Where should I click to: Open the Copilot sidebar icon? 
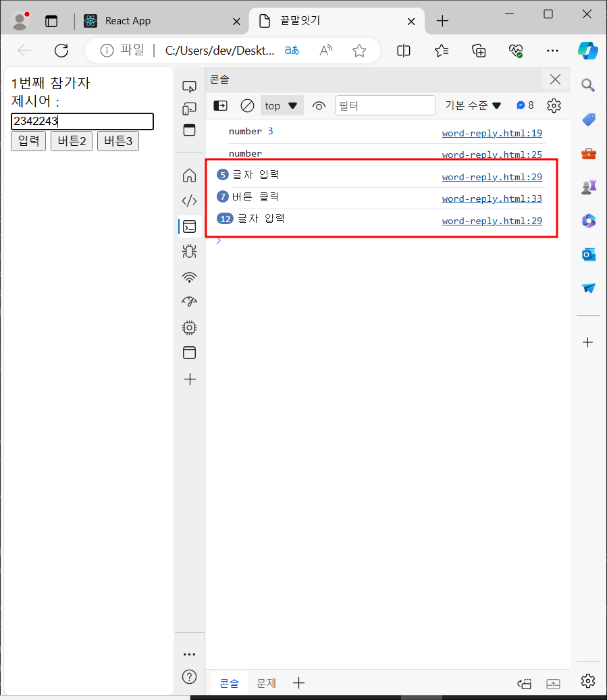(588, 51)
